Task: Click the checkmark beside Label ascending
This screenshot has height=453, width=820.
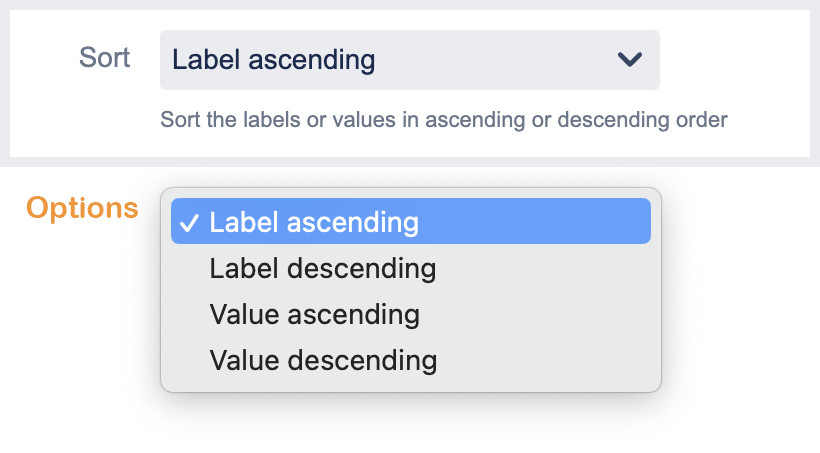Action: click(x=187, y=222)
